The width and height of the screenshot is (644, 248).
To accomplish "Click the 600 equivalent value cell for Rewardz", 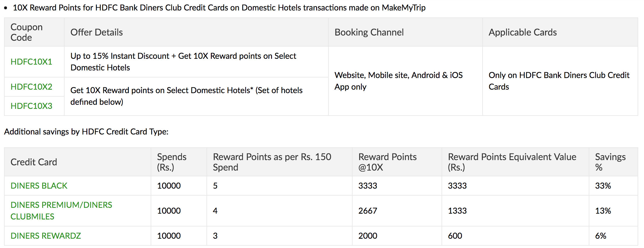I will point(455,236).
